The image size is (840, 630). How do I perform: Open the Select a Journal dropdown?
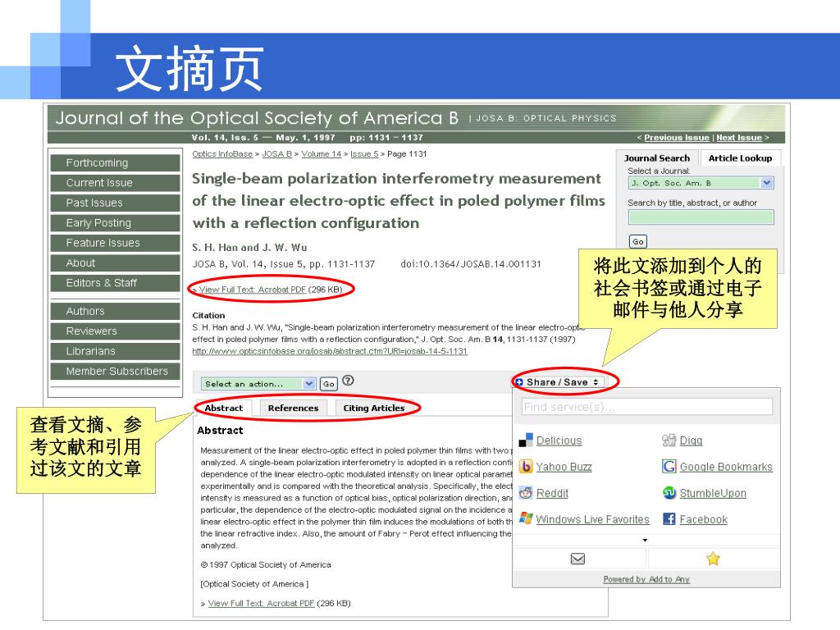click(701, 183)
